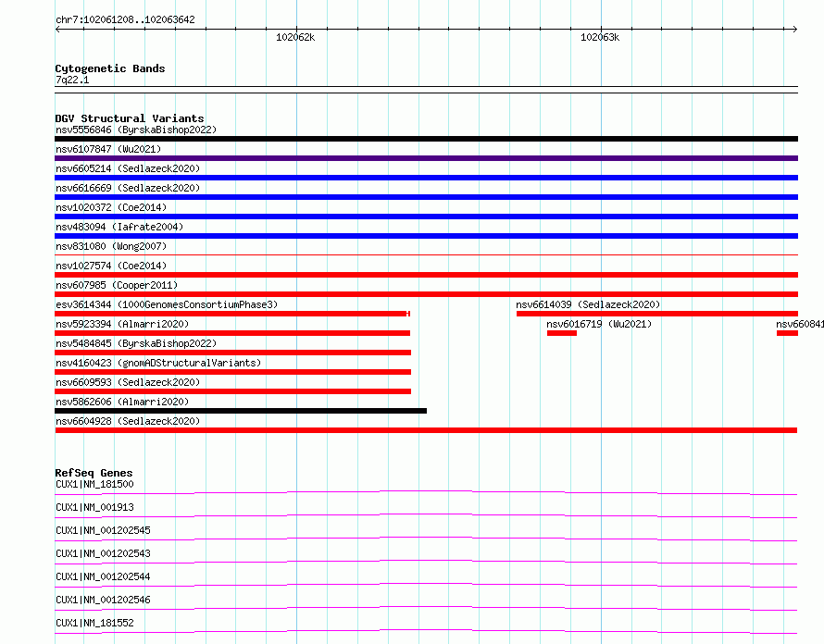Select the thin red line for nsv831080
This screenshot has width=824, height=644.
coord(426,255)
